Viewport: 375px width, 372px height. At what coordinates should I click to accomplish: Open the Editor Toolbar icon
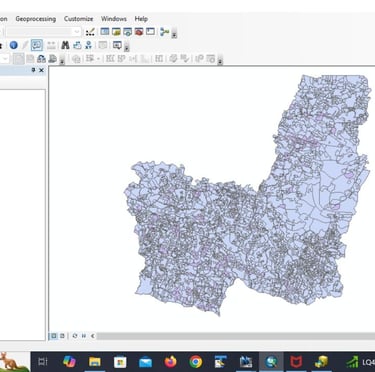click(90, 32)
